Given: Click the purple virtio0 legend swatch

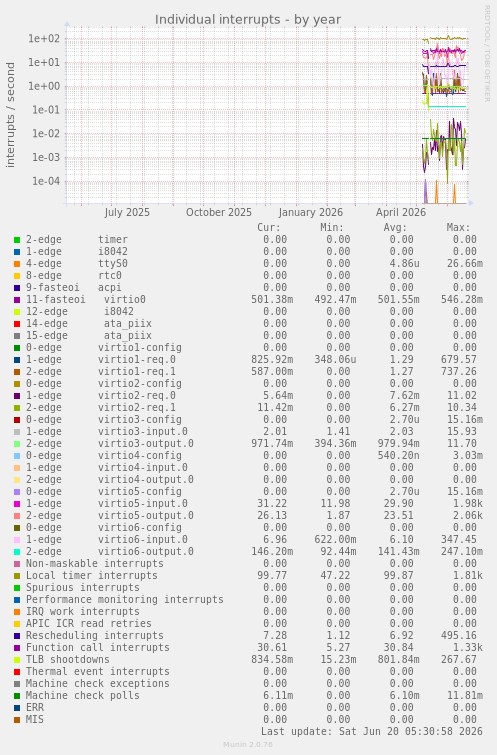Looking at the screenshot, I should pyautogui.click(x=17, y=300).
